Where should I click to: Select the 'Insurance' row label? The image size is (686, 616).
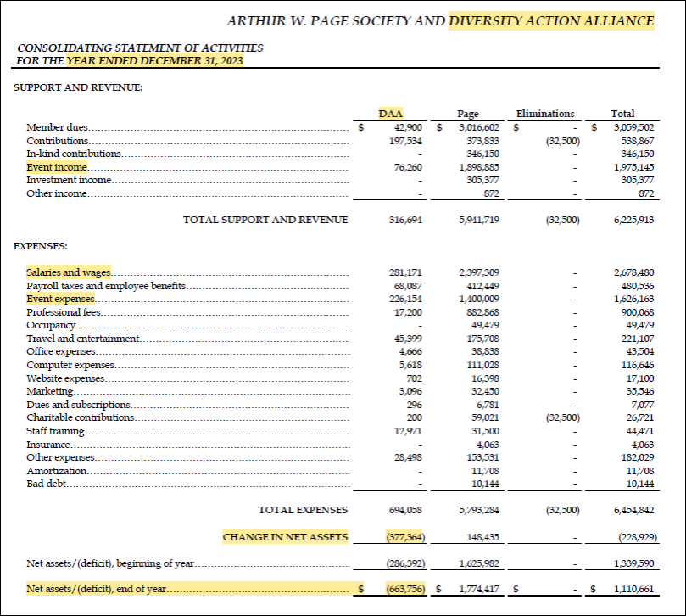pos(48,445)
